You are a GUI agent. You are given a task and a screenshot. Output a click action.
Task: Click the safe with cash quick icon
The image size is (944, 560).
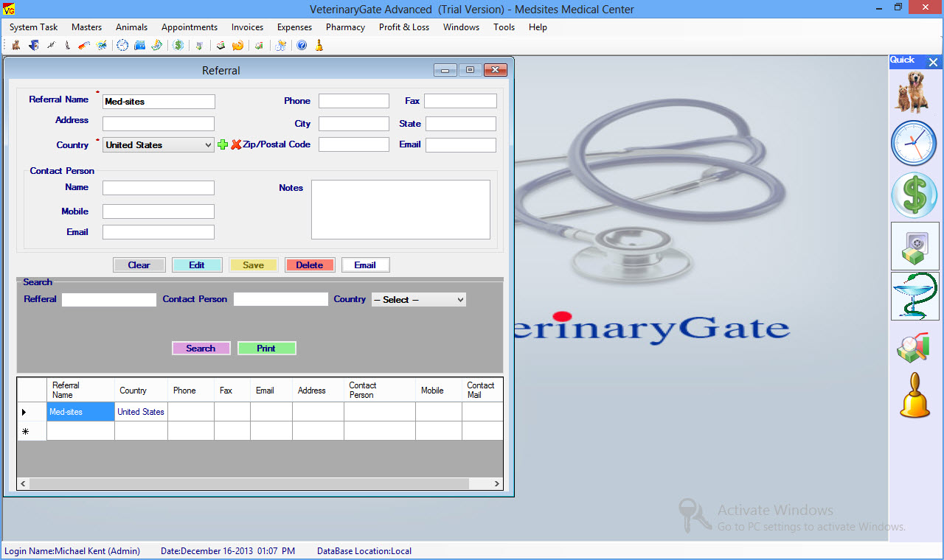(914, 246)
